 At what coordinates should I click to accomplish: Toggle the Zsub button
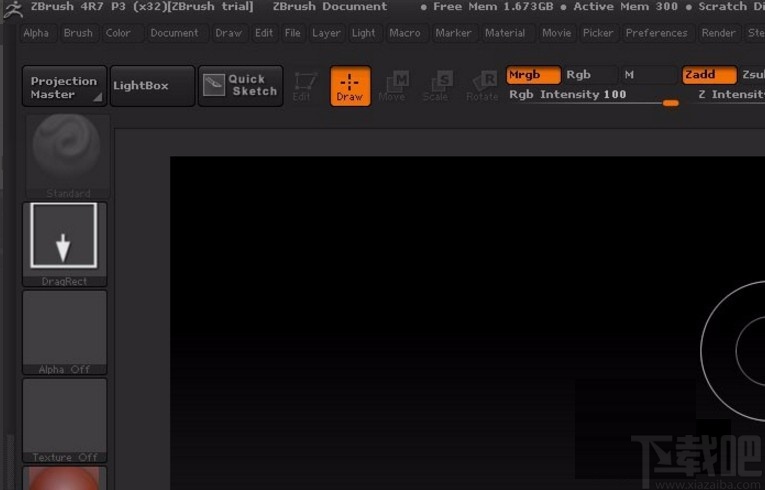click(x=752, y=75)
